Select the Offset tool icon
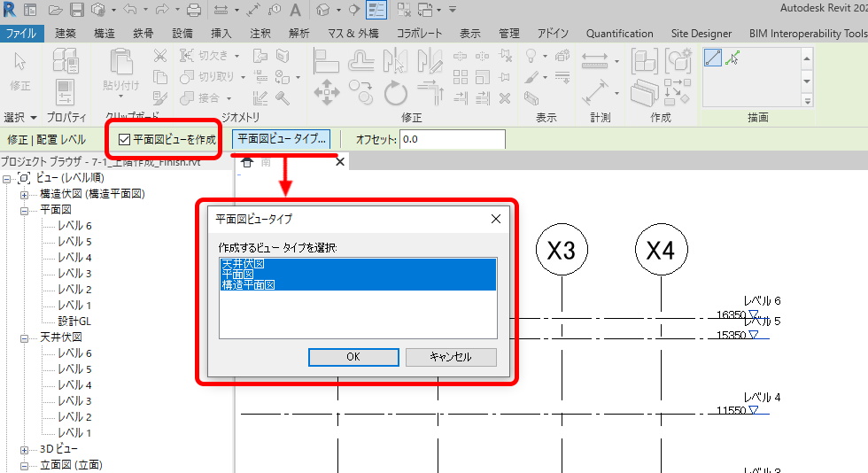The height and width of the screenshot is (473, 868). pos(361,61)
